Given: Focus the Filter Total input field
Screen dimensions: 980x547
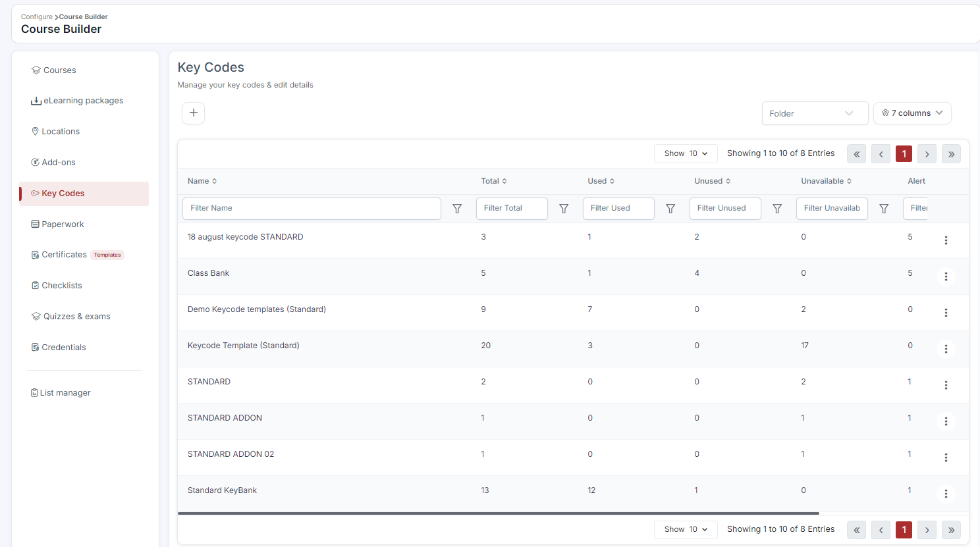Looking at the screenshot, I should (x=512, y=209).
